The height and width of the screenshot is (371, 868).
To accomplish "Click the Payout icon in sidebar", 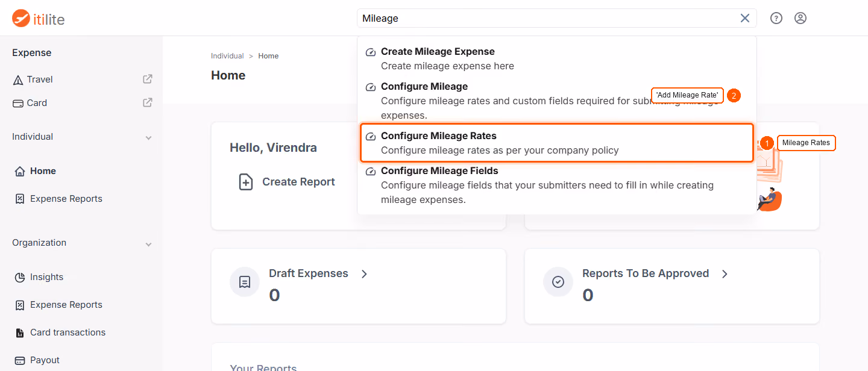I will (19, 360).
